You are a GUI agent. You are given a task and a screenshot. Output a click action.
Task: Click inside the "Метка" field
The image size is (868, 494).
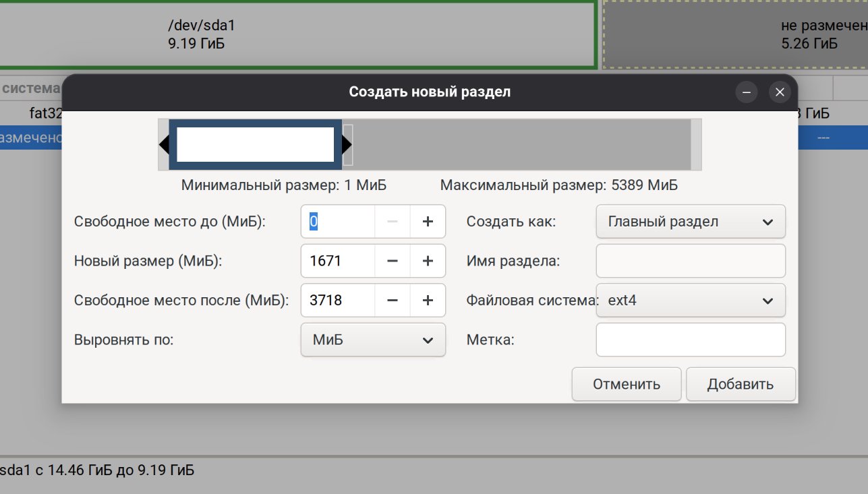coord(690,340)
